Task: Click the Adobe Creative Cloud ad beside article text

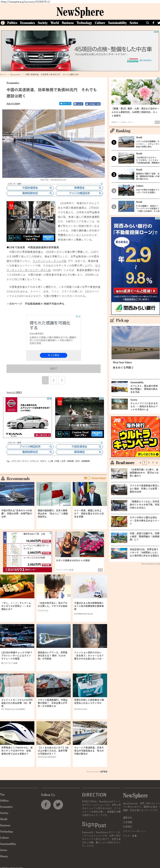Action: (31, 221)
